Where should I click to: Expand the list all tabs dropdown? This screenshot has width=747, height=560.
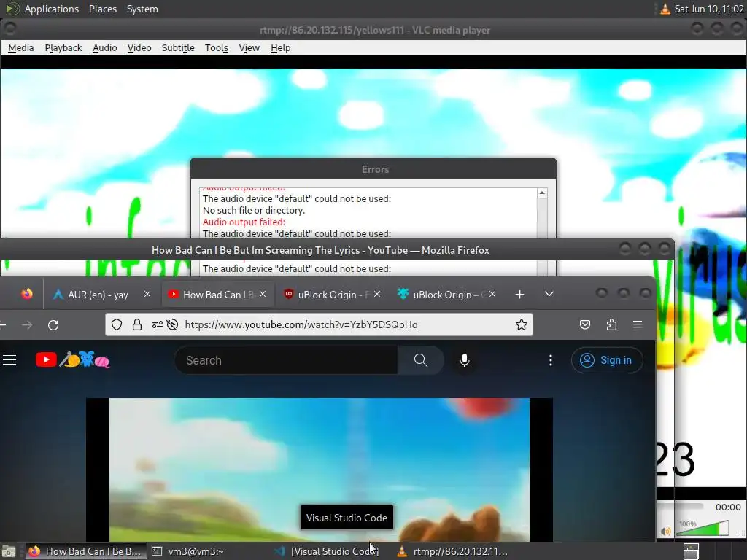tap(549, 295)
